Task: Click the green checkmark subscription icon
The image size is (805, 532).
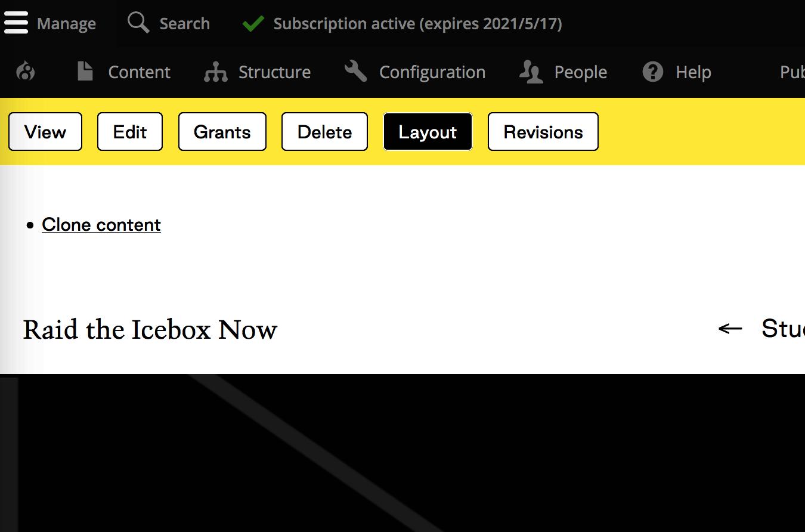Action: coord(253,24)
